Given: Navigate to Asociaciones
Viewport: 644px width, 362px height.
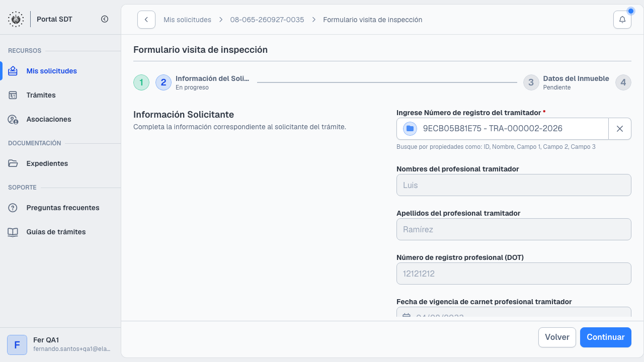Looking at the screenshot, I should click(60, 119).
